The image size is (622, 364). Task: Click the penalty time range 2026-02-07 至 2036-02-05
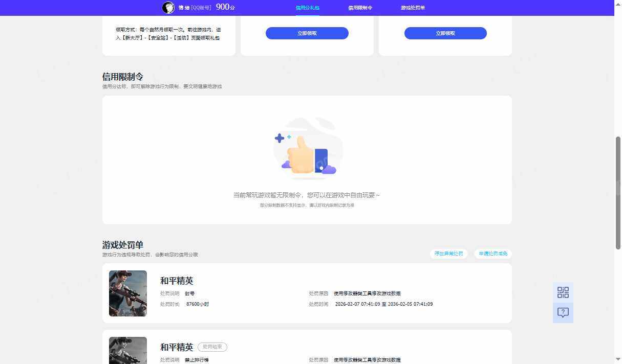[x=384, y=304]
